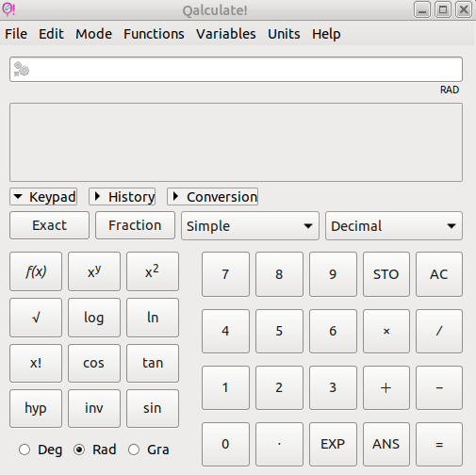This screenshot has height=475, width=476.
Task: Open the Edit menu
Action: (51, 34)
